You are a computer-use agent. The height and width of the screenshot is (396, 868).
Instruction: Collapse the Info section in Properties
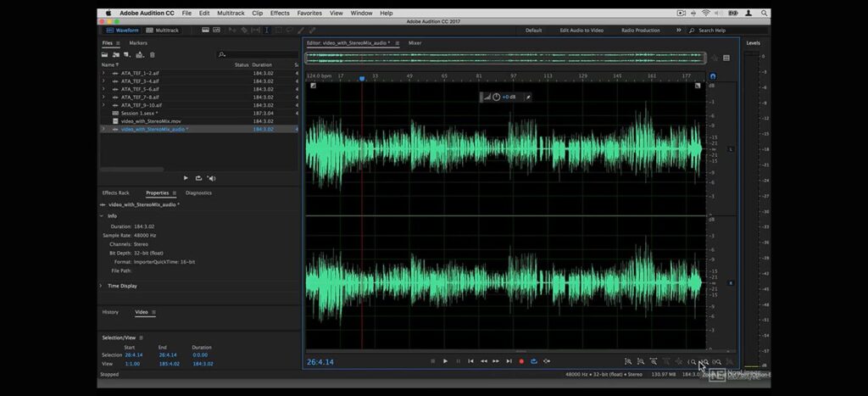pyautogui.click(x=102, y=216)
